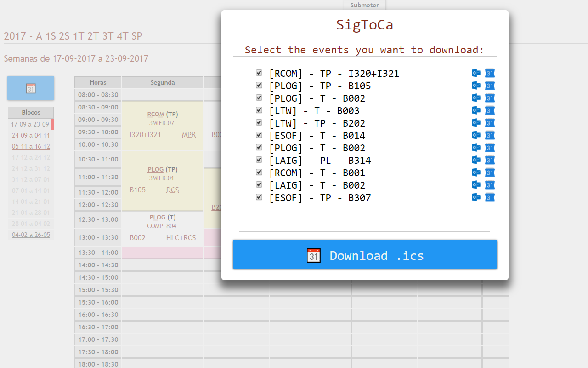Uncheck the RCOM TP I320+I321 event
The image size is (588, 368).
click(259, 72)
